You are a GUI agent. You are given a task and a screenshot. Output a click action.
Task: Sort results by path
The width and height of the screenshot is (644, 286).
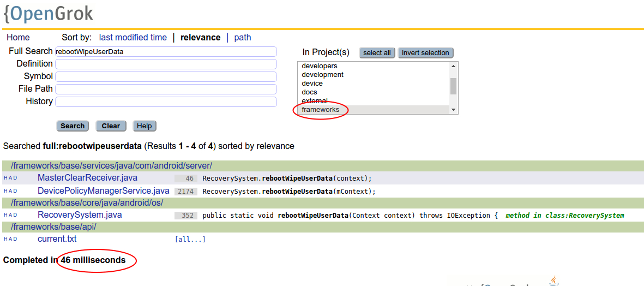tap(243, 38)
